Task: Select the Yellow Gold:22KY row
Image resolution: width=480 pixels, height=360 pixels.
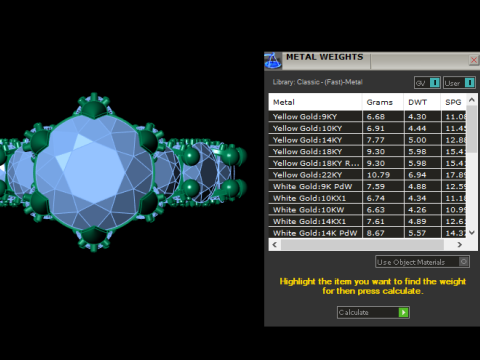Action: 367,175
